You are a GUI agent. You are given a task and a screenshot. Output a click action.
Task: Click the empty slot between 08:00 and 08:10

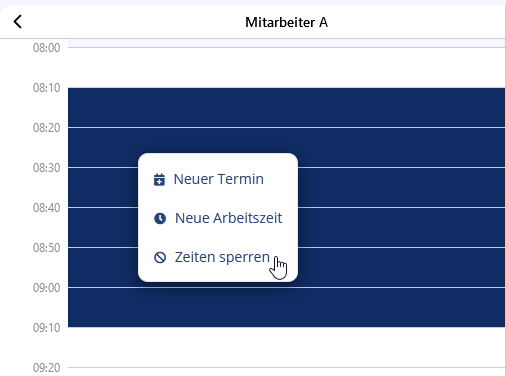[287, 68]
